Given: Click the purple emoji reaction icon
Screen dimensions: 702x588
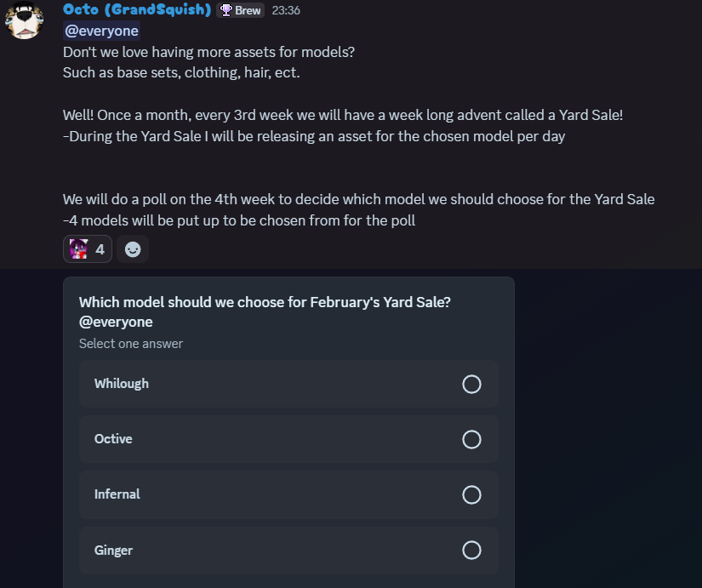Looking at the screenshot, I should pos(79,249).
